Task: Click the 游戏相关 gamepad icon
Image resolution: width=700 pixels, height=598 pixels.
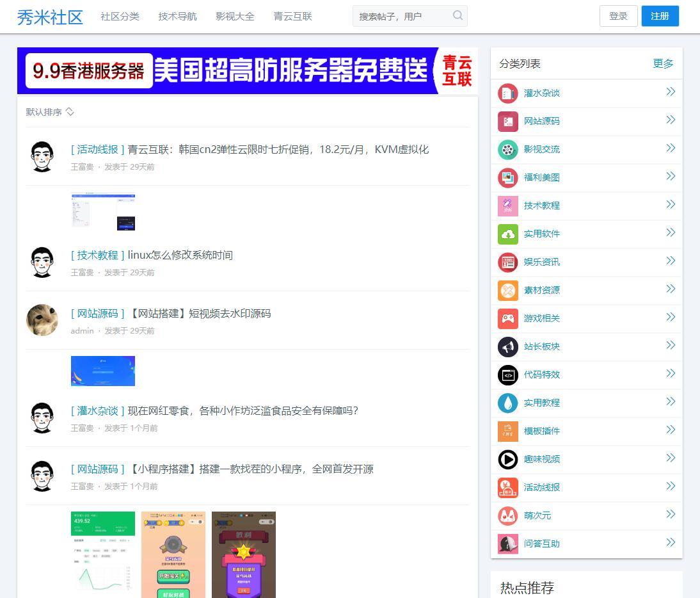Action: (x=507, y=319)
